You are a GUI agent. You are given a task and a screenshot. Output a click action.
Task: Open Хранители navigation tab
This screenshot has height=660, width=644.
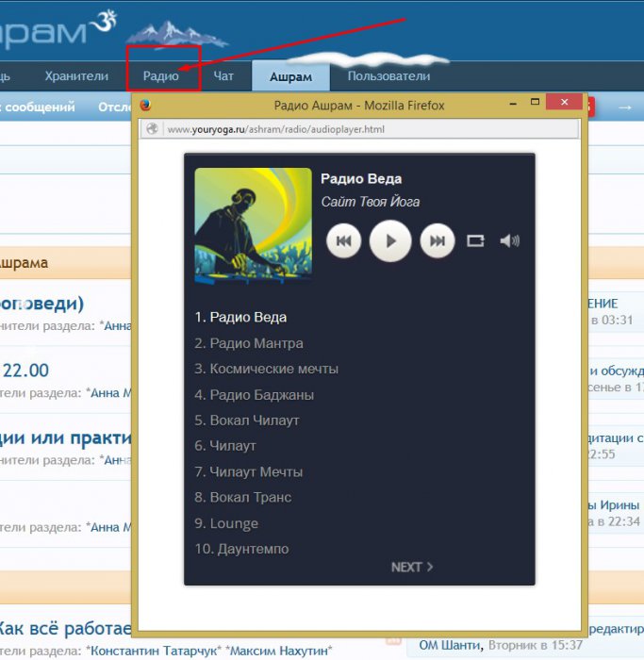pyautogui.click(x=76, y=76)
